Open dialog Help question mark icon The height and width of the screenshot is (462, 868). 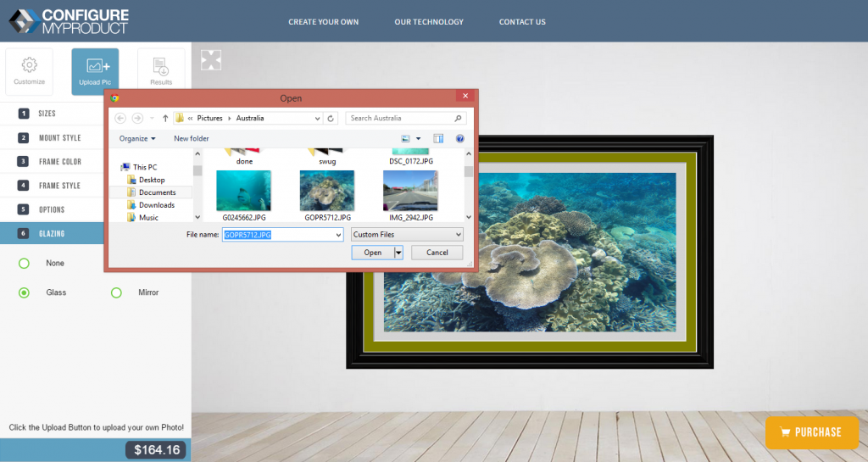pos(460,138)
